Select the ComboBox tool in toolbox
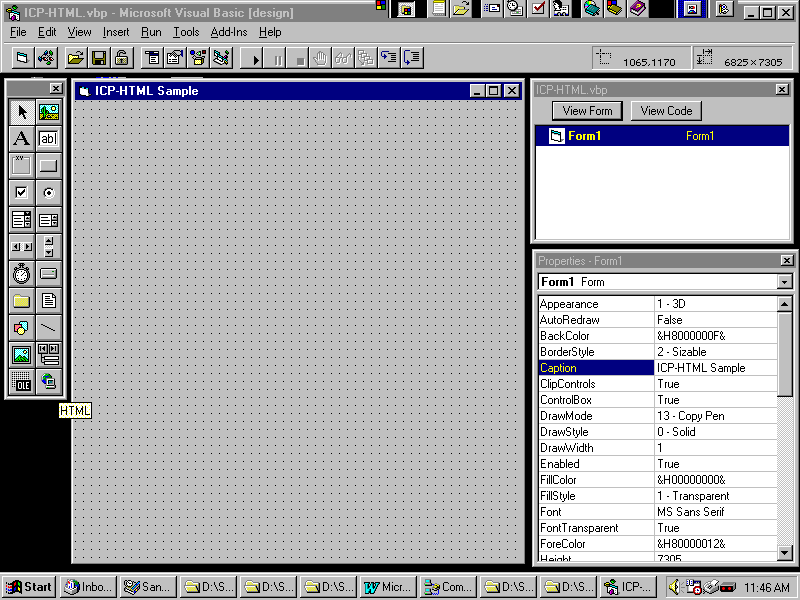This screenshot has width=800, height=600. pyautogui.click(x=21, y=219)
